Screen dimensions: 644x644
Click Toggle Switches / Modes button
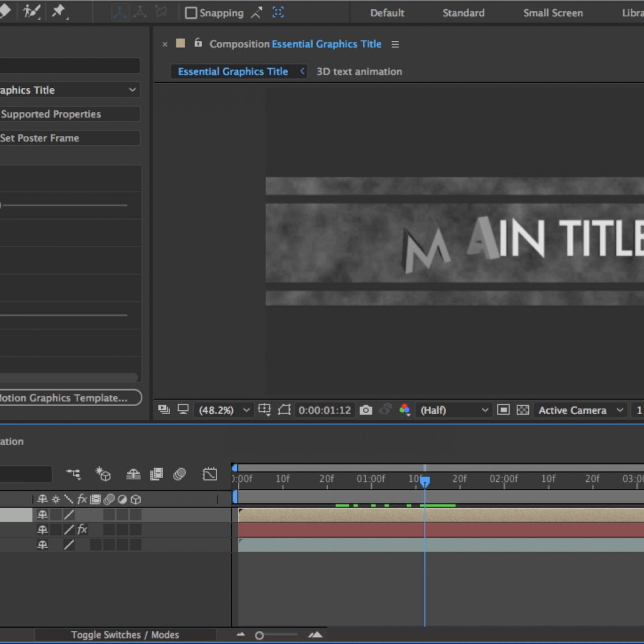click(125, 635)
